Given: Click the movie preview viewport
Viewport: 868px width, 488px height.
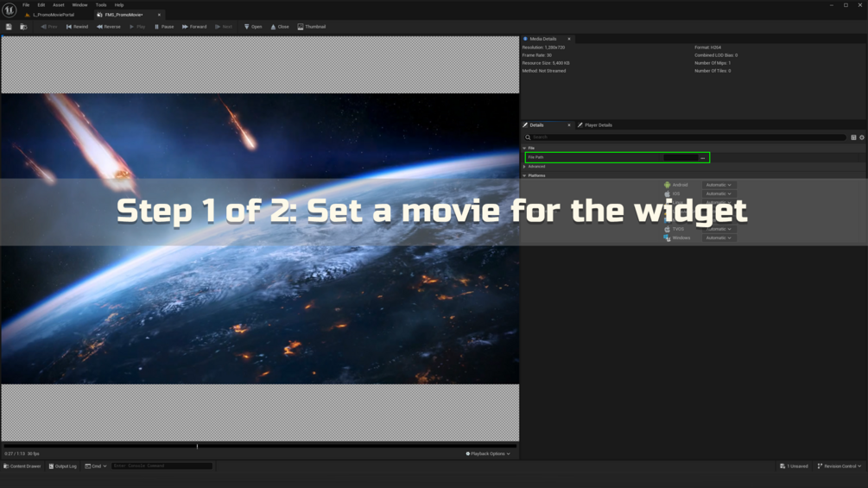Looking at the screenshot, I should pos(260,238).
